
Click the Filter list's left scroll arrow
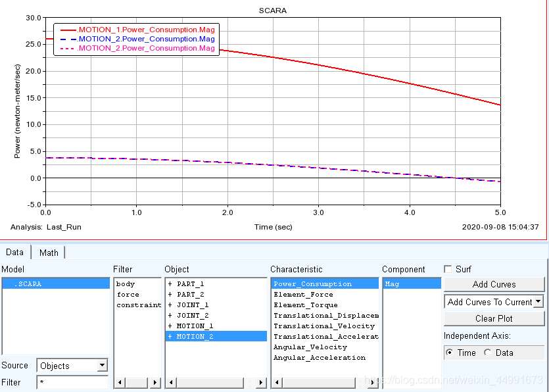click(x=119, y=382)
